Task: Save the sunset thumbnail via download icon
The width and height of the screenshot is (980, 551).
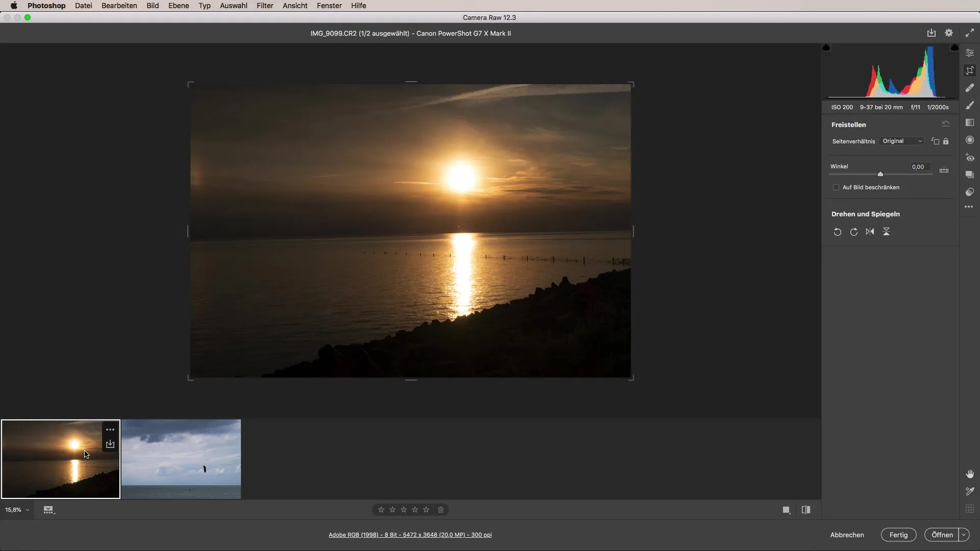Action: tap(110, 444)
